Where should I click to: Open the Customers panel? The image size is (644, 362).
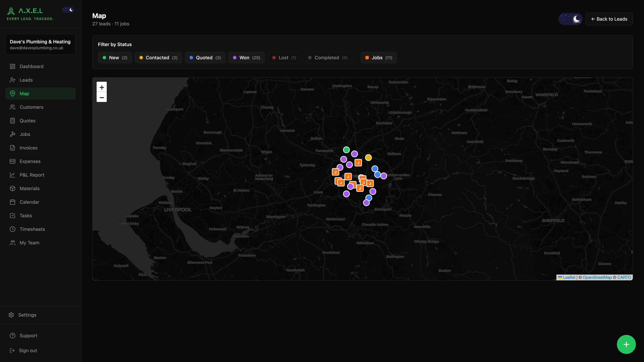(x=31, y=107)
